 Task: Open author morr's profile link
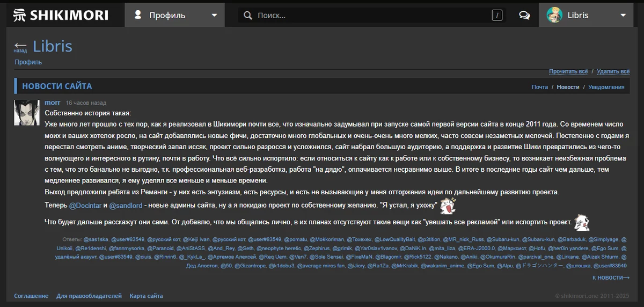(53, 103)
